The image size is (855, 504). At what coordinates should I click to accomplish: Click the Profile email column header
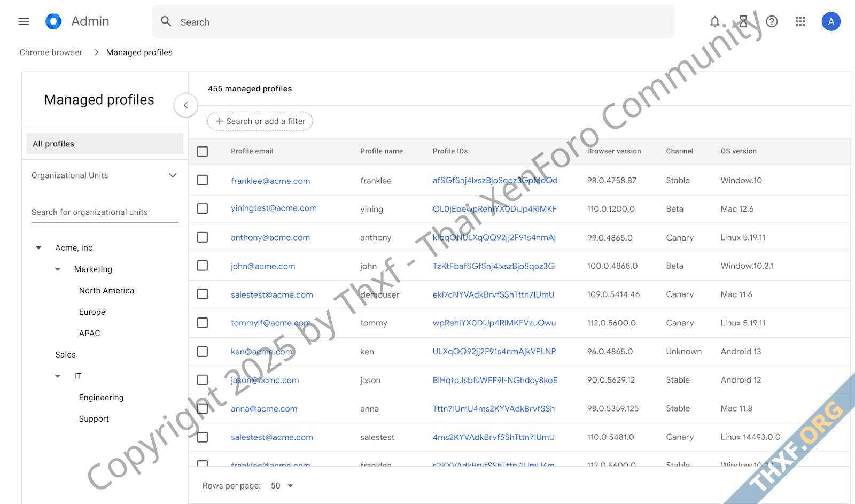252,151
